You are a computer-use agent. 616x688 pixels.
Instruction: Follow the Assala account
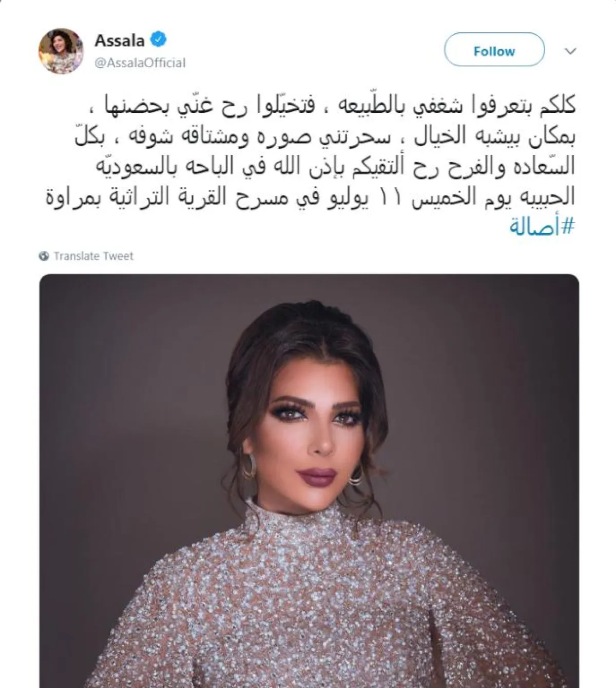click(x=494, y=50)
